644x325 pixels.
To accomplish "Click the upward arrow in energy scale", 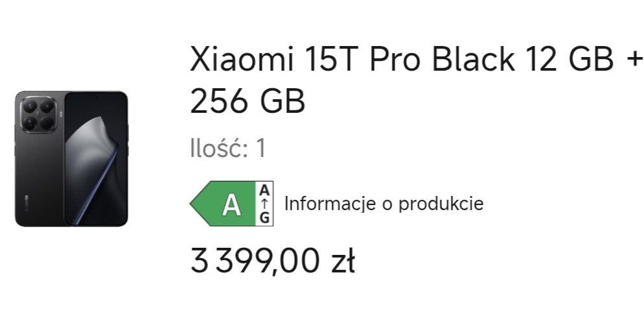I will (264, 204).
